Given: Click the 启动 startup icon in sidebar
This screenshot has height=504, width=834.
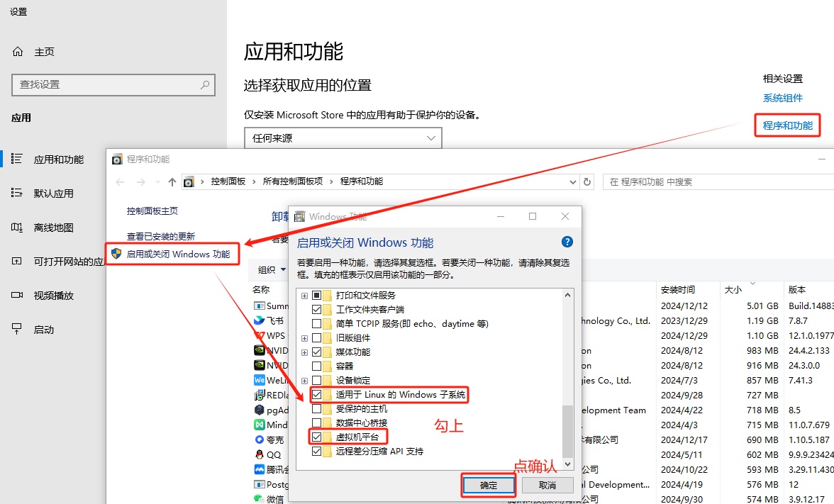Looking at the screenshot, I should [x=18, y=330].
